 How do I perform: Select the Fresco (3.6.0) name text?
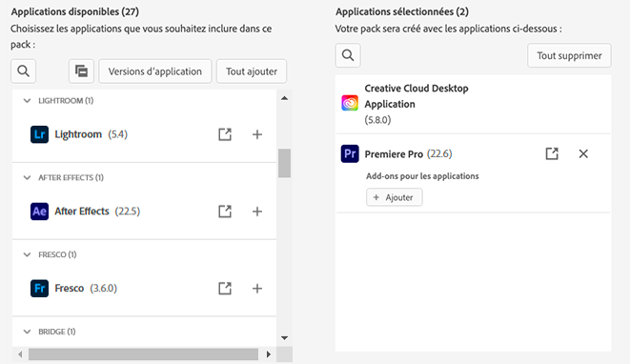pyautogui.click(x=86, y=289)
